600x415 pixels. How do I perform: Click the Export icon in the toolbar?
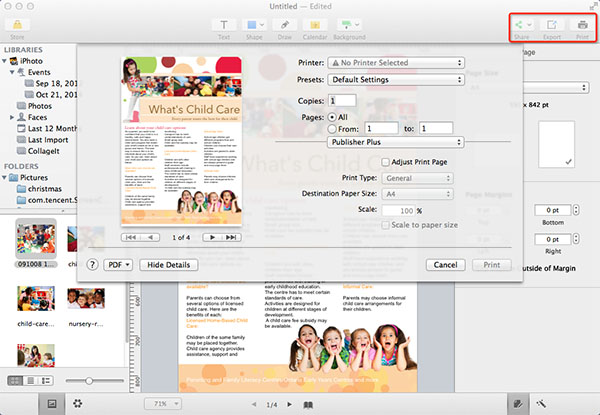click(552, 24)
